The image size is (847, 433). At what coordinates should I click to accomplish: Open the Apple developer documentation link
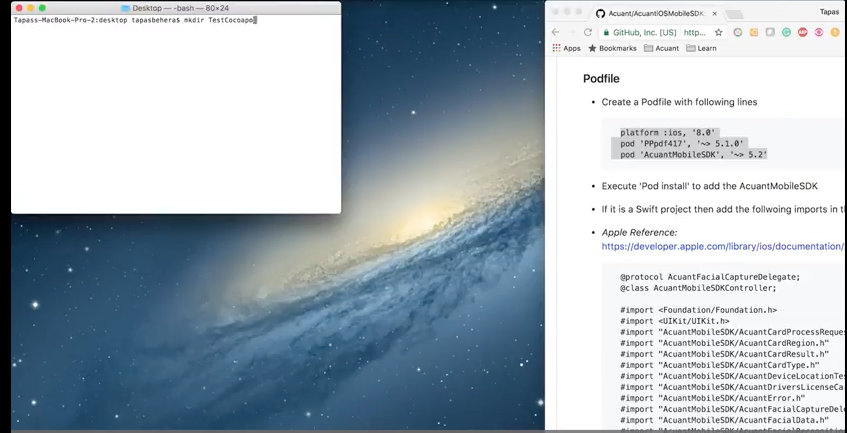click(x=723, y=246)
